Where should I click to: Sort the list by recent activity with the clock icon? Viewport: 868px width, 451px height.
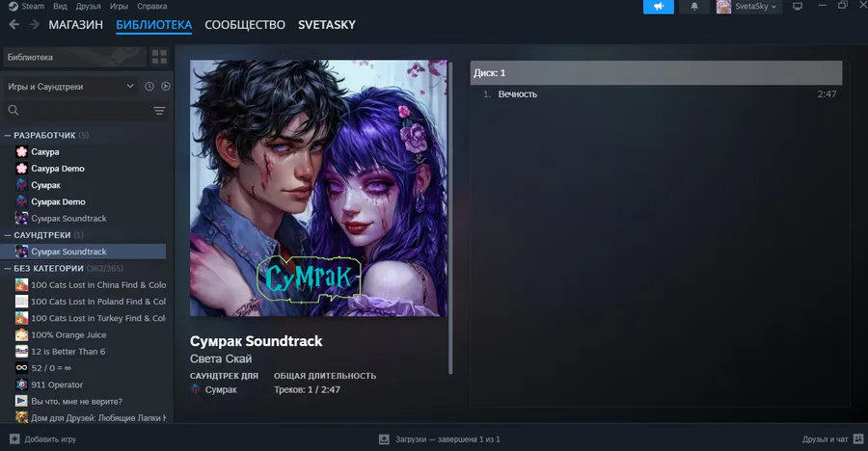click(x=149, y=87)
